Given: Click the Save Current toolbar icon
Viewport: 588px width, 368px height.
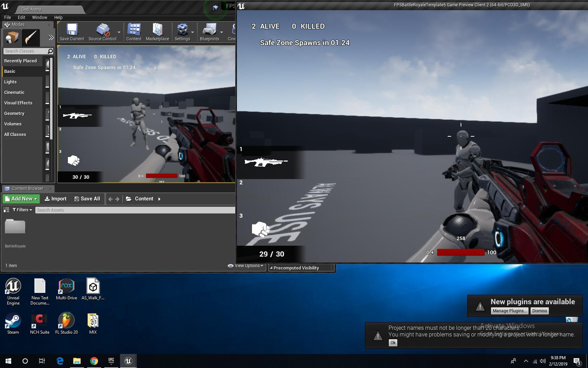Looking at the screenshot, I should click(x=72, y=32).
